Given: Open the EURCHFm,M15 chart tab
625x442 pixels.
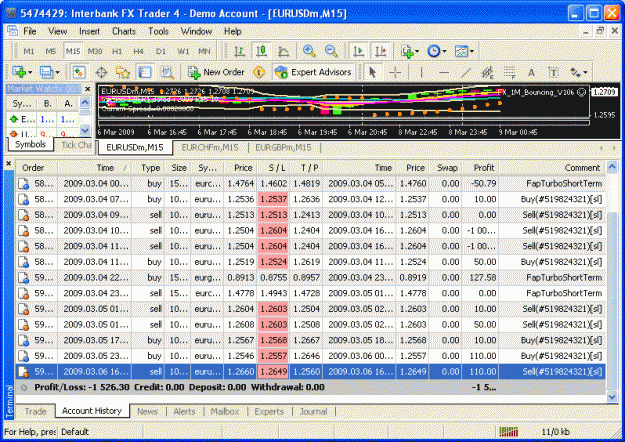Looking at the screenshot, I should click(x=210, y=147).
